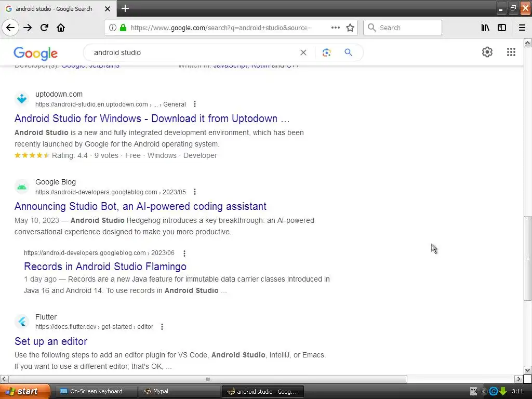Click the browser Search field
Viewport: 532px width, 399px height.
[x=403, y=28]
